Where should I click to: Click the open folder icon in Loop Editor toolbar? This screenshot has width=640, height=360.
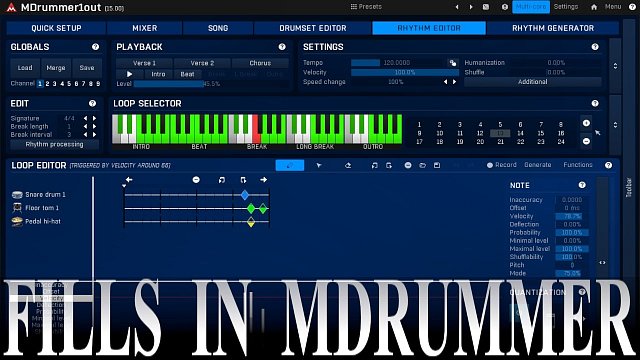422,165
